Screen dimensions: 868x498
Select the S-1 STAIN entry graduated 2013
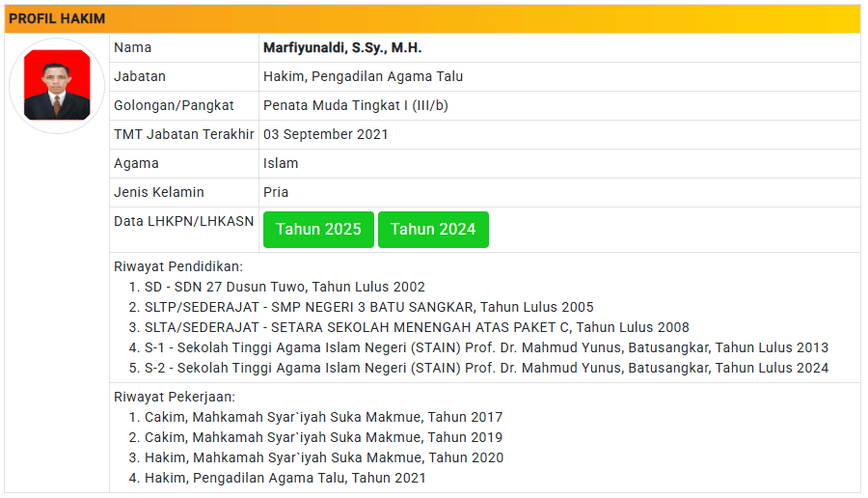[x=486, y=347]
